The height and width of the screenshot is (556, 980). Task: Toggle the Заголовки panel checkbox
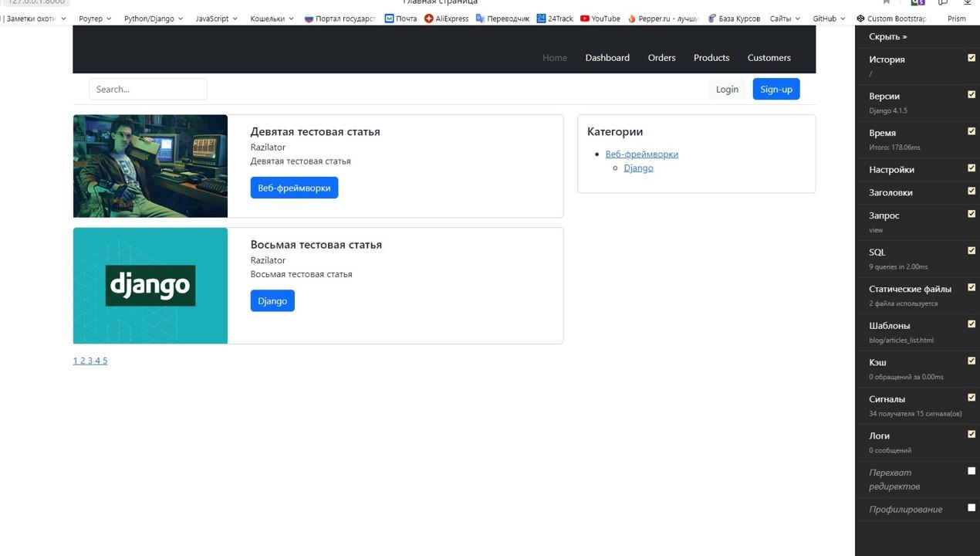pos(972,191)
